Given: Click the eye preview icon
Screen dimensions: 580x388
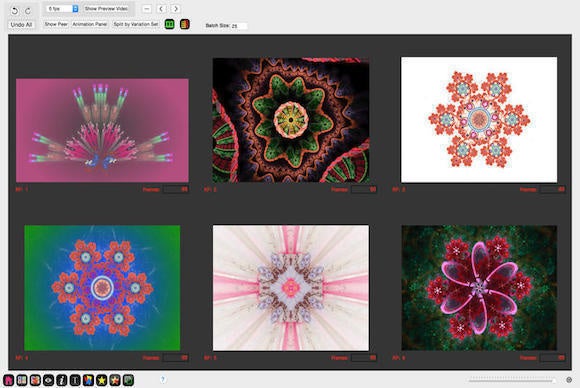Looking at the screenshot, I should click(x=48, y=380).
